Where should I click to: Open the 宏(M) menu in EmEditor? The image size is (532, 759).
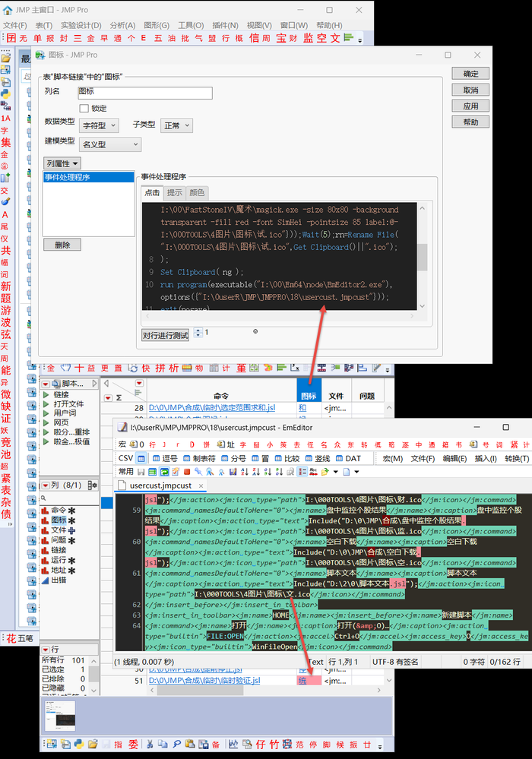click(393, 458)
